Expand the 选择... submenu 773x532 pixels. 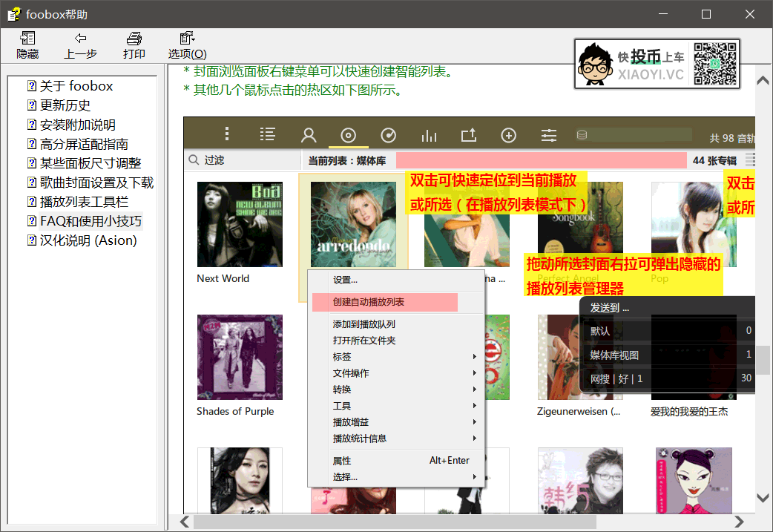396,477
